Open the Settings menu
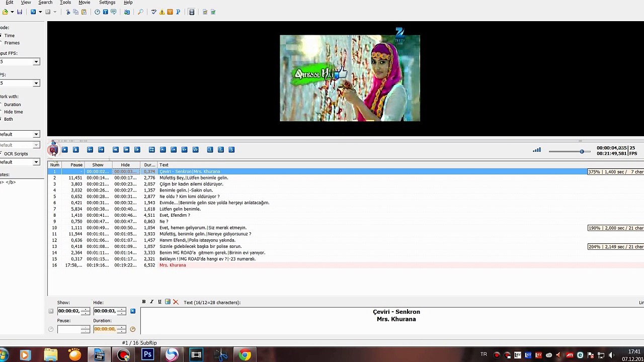 pyautogui.click(x=107, y=3)
